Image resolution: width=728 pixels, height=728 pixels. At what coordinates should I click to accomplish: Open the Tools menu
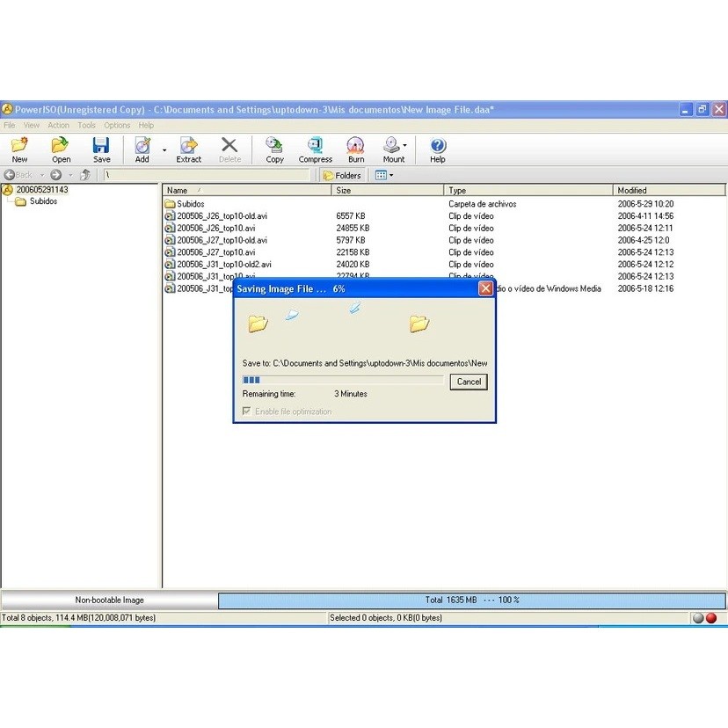86,126
